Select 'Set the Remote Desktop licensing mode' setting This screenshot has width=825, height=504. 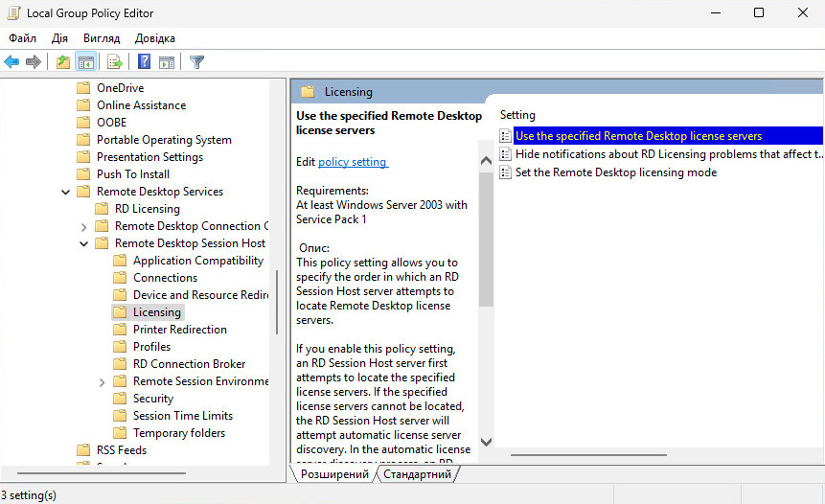[616, 172]
